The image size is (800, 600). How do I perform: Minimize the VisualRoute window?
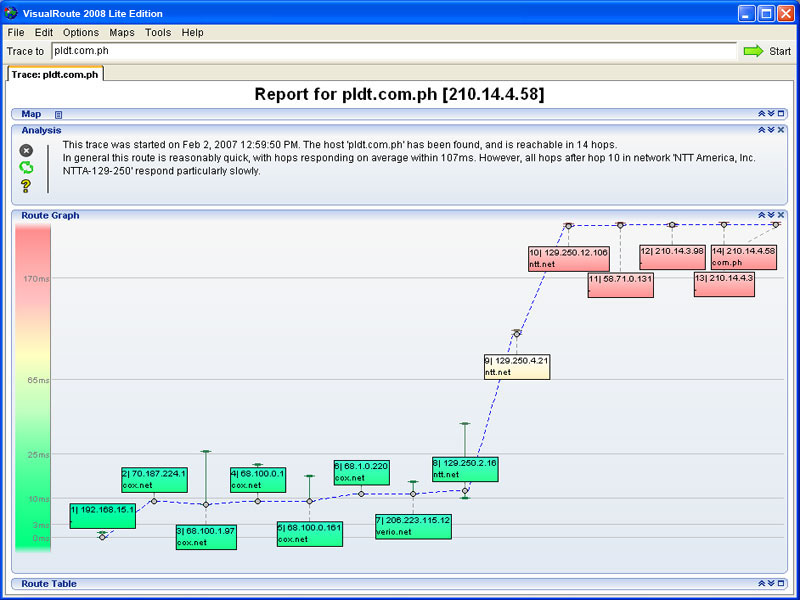(x=747, y=13)
